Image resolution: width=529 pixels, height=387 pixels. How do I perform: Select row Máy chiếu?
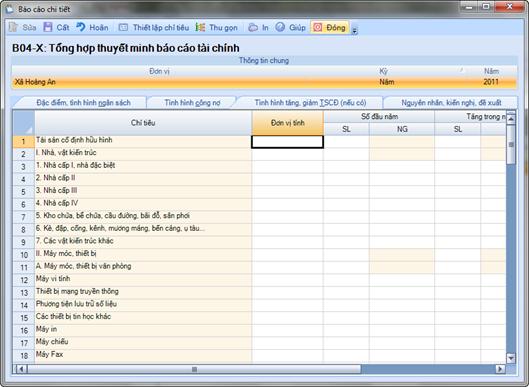pos(143,342)
